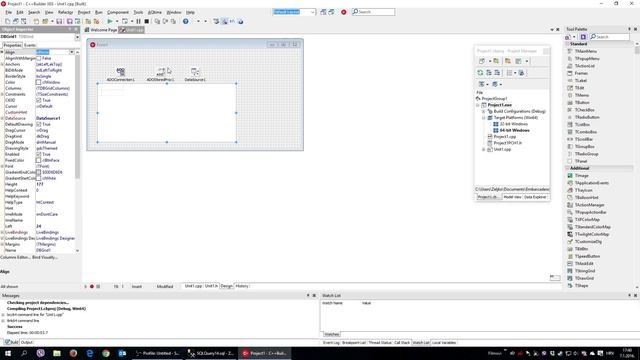Open the Tools menu
Screen dimensions: 640x360
coord(138,12)
